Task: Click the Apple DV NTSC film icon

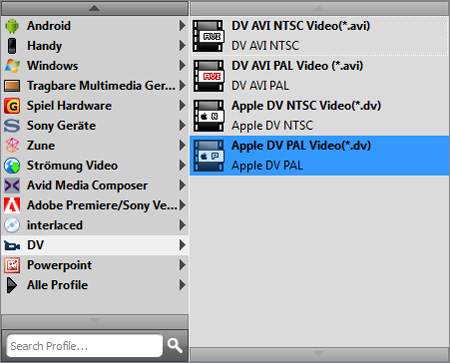Action: click(209, 116)
